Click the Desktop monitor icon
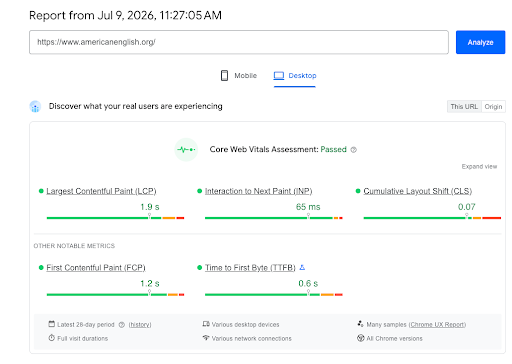 coord(279,76)
